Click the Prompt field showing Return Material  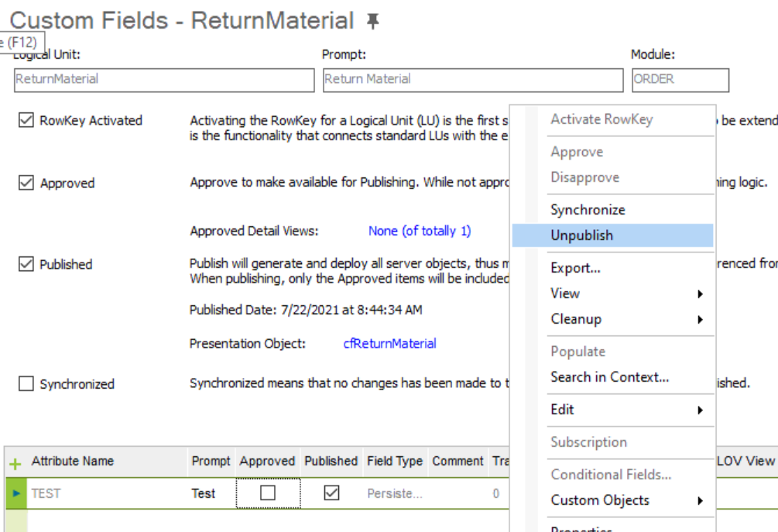pyautogui.click(x=473, y=80)
